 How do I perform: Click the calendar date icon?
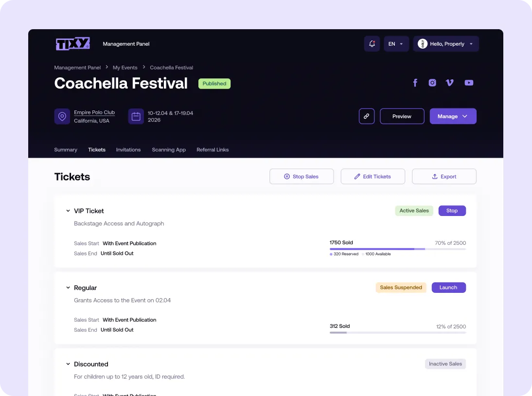coord(136,116)
